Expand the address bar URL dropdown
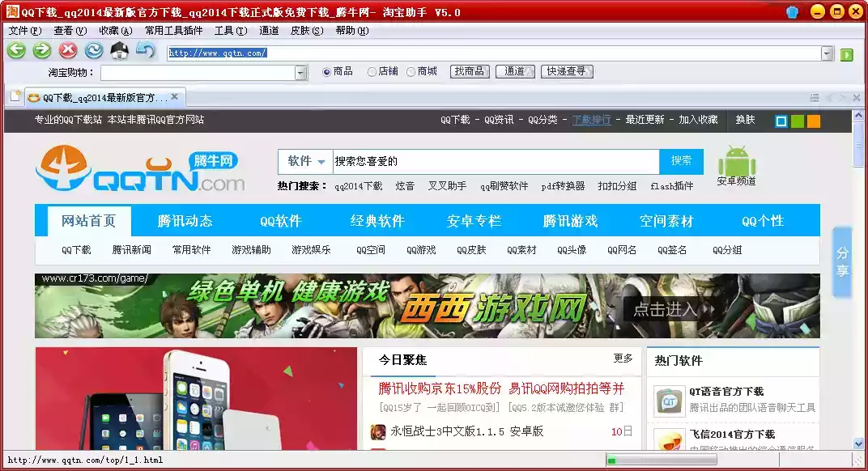The image size is (868, 471). [827, 54]
